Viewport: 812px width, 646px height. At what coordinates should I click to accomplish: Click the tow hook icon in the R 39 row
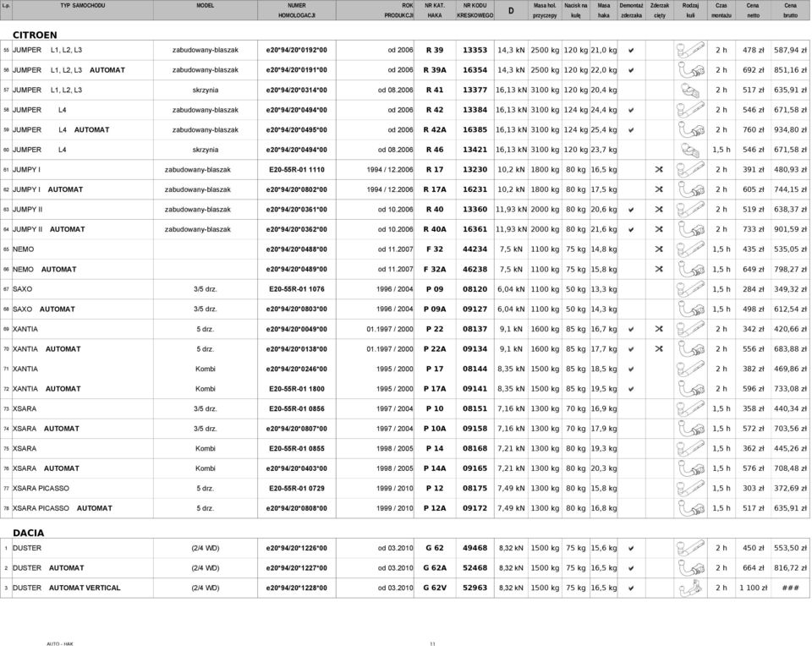click(x=690, y=50)
